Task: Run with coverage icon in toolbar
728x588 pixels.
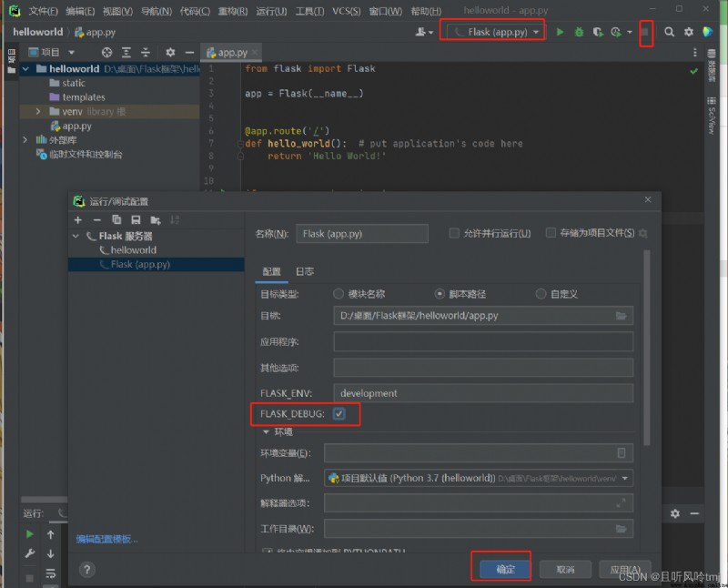Action: pyautogui.click(x=598, y=32)
